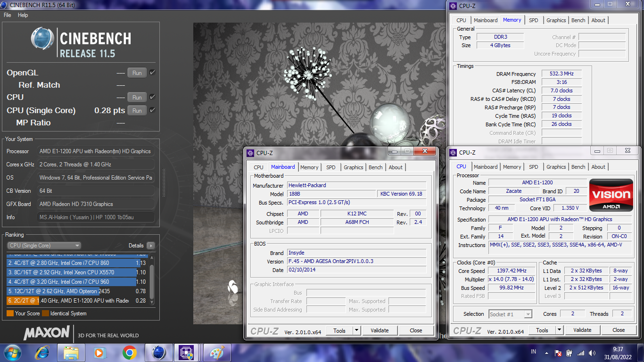The height and width of the screenshot is (362, 644).
Task: Open Google Chrome from the taskbar
Action: click(x=129, y=353)
